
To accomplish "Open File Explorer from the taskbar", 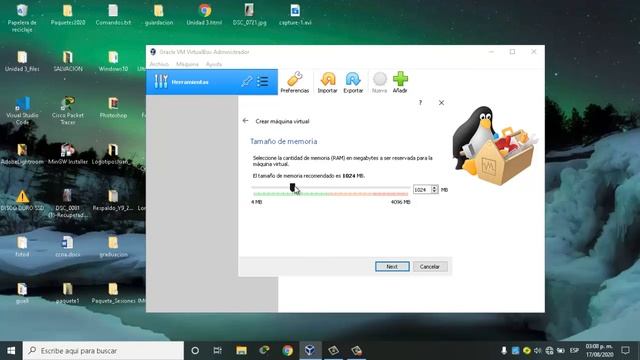I will pos(242,351).
